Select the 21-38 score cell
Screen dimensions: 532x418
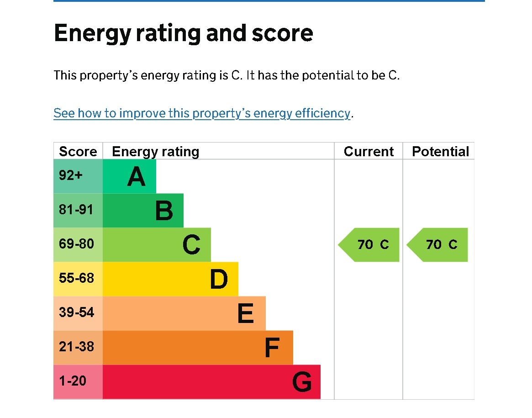click(x=78, y=348)
